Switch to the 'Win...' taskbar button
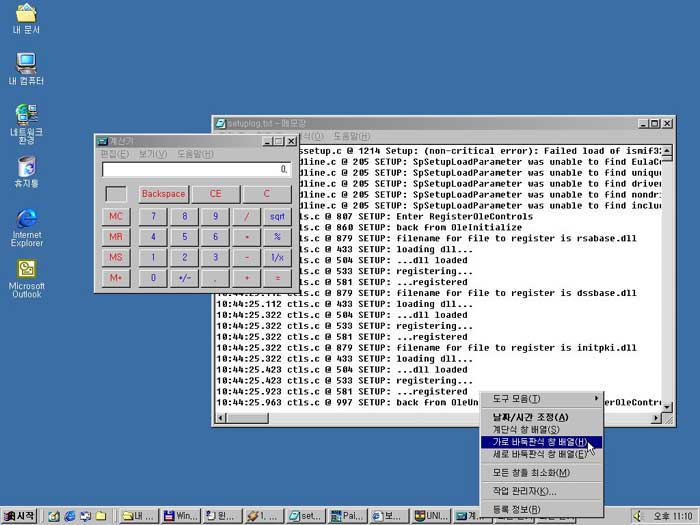 coord(180,516)
